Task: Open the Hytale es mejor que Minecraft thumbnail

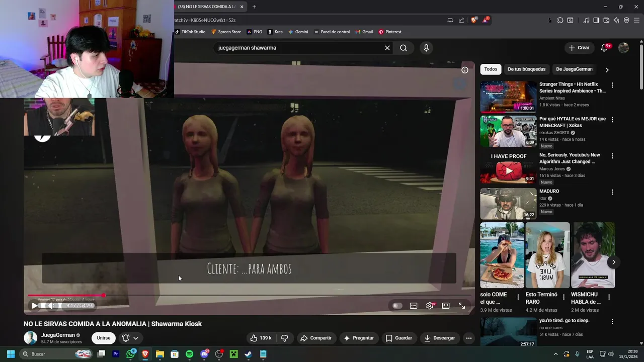Action: pyautogui.click(x=508, y=131)
